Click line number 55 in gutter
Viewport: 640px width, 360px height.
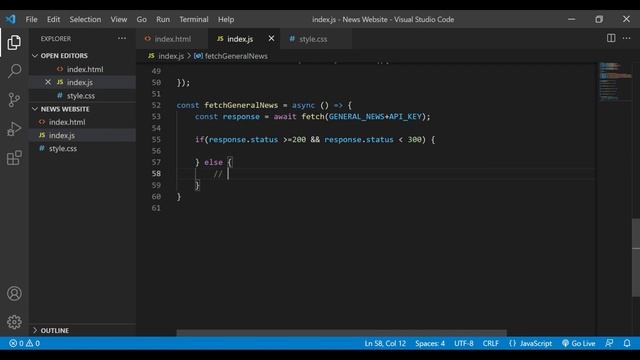coord(156,139)
